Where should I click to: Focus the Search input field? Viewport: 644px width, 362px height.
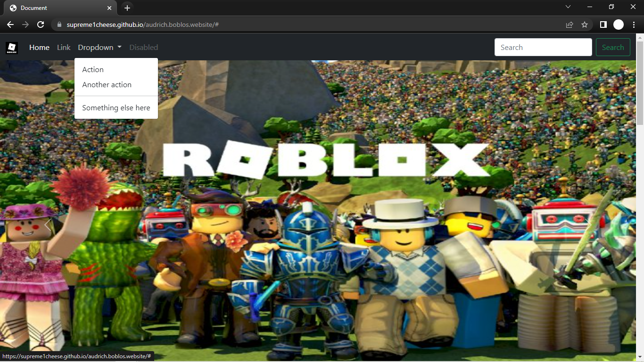pyautogui.click(x=543, y=47)
